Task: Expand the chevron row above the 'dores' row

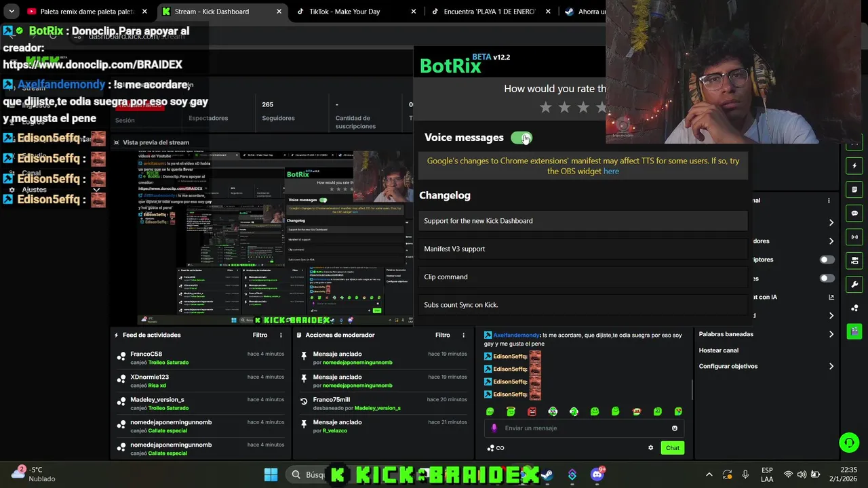Action: 831,222
